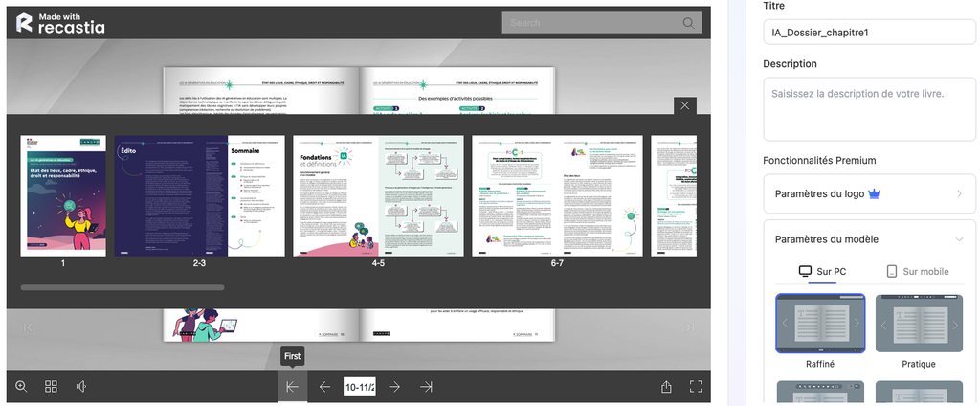Open fullscreen mode icon

coord(696,387)
